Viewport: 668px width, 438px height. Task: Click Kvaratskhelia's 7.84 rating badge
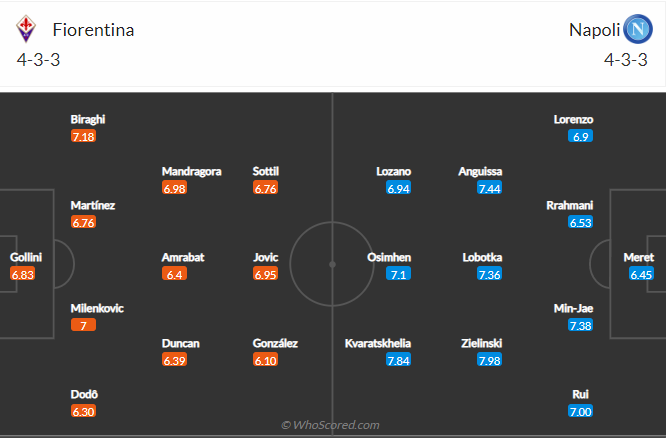[399, 360]
